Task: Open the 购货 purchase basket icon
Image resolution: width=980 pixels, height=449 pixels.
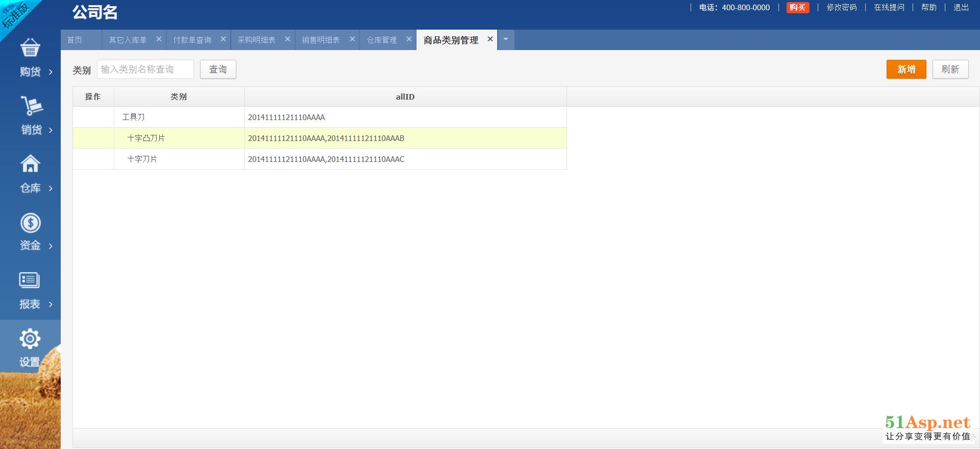Action: click(x=30, y=48)
